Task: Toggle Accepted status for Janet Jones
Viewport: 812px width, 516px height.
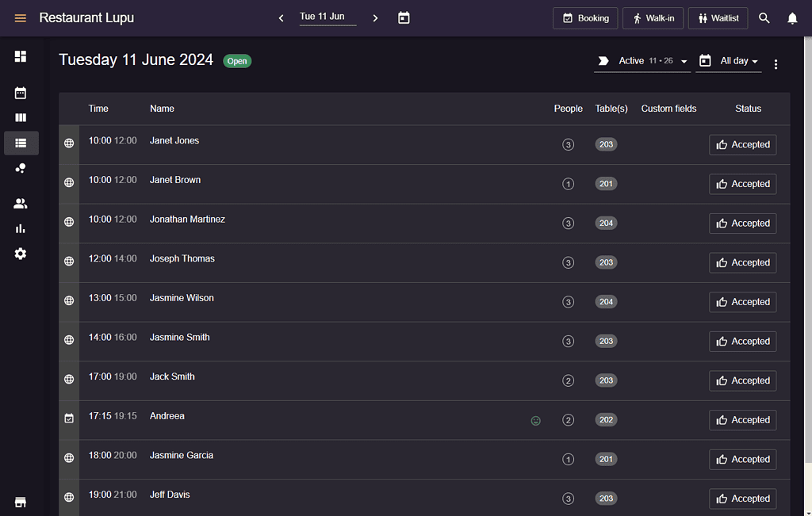Action: 742,145
